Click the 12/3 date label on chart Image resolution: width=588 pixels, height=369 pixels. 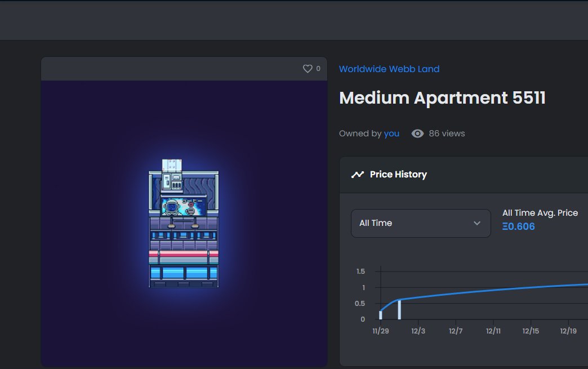[x=418, y=331]
